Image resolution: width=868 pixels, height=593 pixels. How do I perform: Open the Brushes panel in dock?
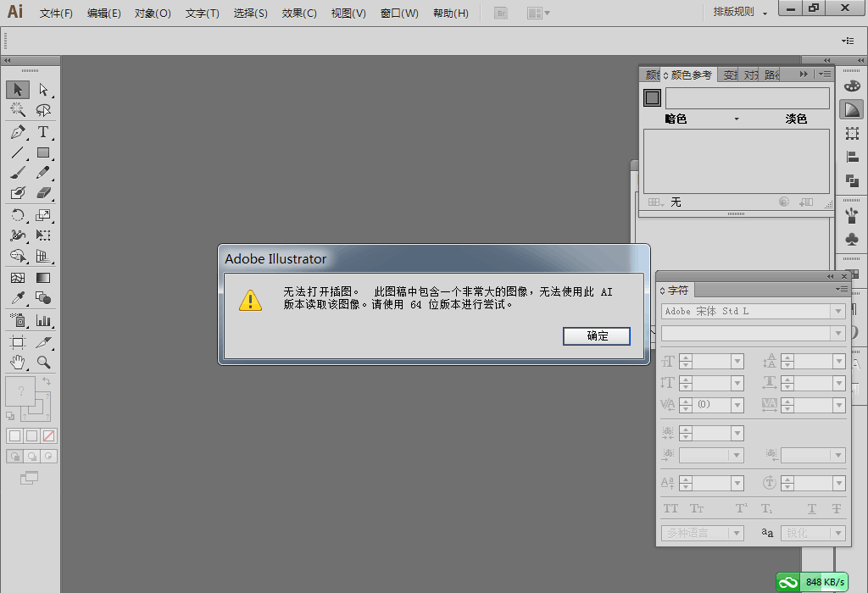(852, 214)
